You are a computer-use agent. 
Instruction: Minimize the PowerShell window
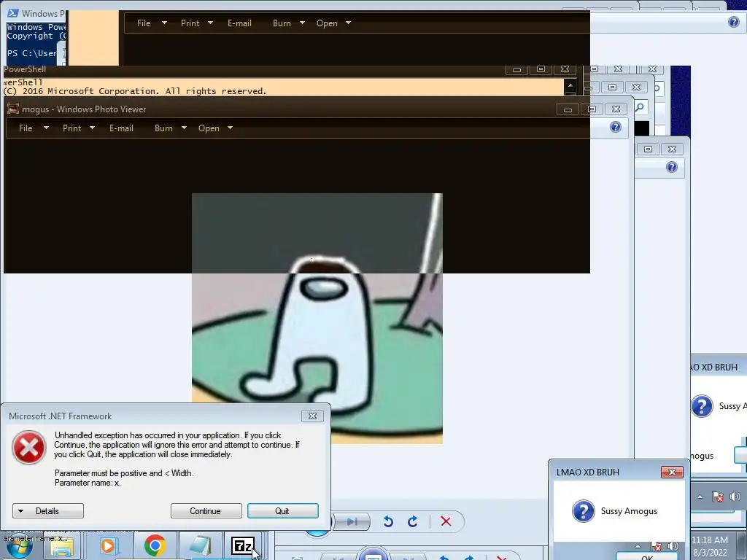click(516, 69)
